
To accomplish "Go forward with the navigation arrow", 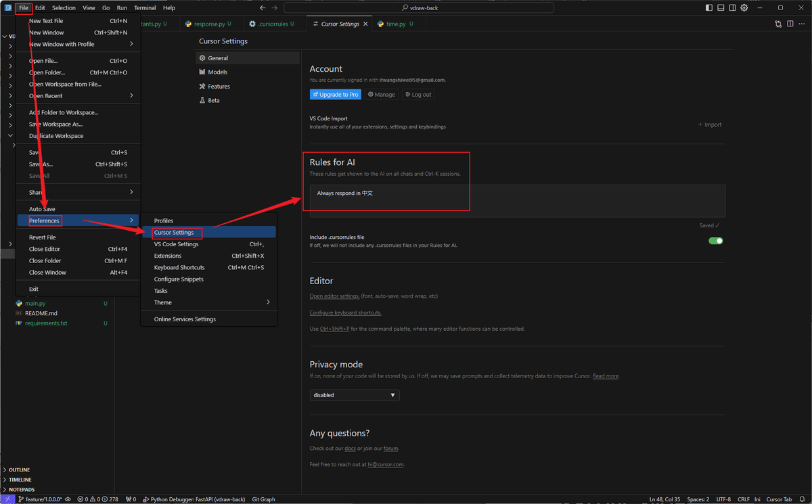I will point(275,7).
